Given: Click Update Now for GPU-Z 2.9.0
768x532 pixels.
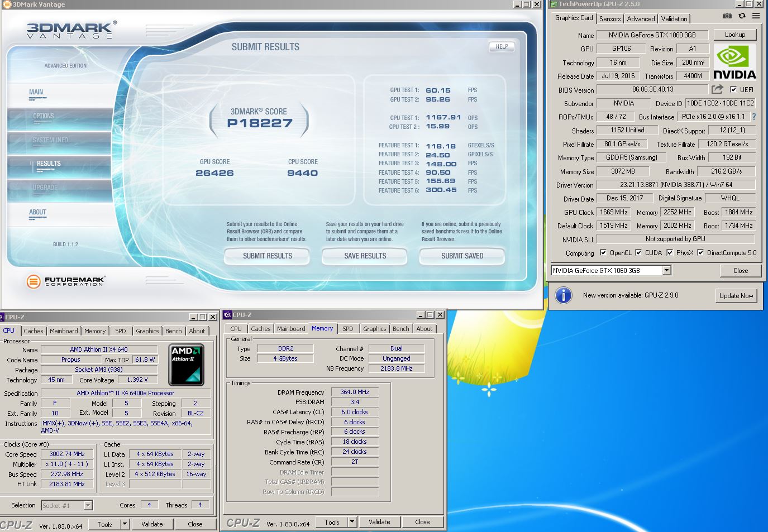Looking at the screenshot, I should pyautogui.click(x=736, y=296).
